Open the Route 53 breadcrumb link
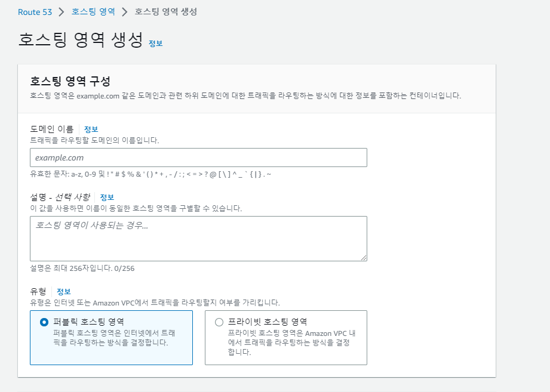550x392 pixels. coord(35,12)
